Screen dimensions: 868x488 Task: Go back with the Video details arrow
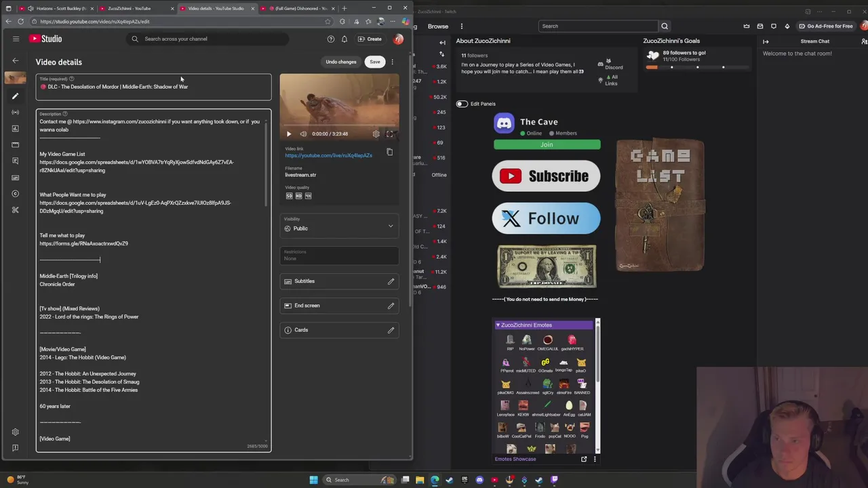click(15, 61)
